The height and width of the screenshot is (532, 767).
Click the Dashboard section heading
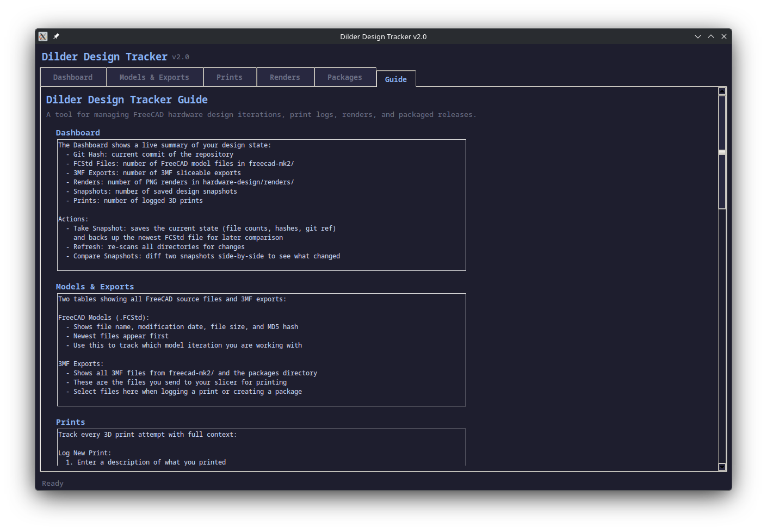click(x=78, y=133)
